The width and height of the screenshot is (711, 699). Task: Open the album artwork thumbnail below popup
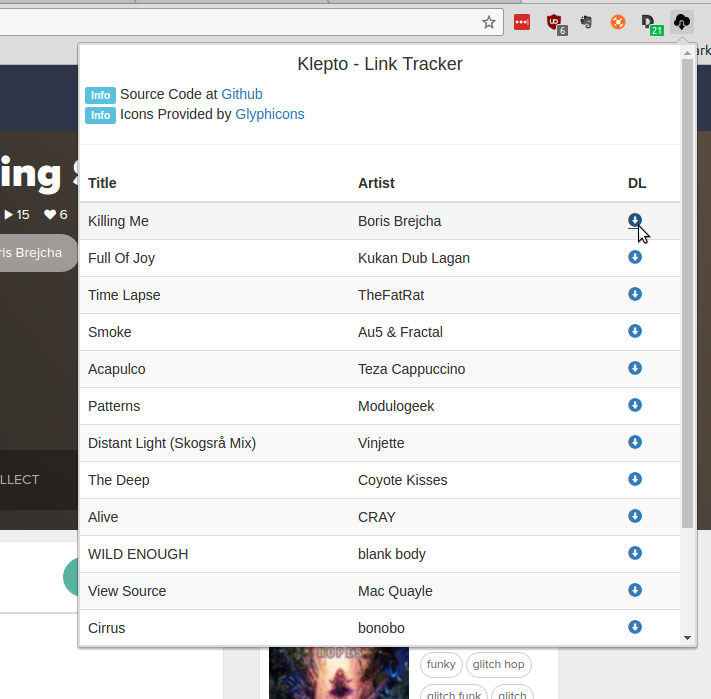[x=339, y=673]
